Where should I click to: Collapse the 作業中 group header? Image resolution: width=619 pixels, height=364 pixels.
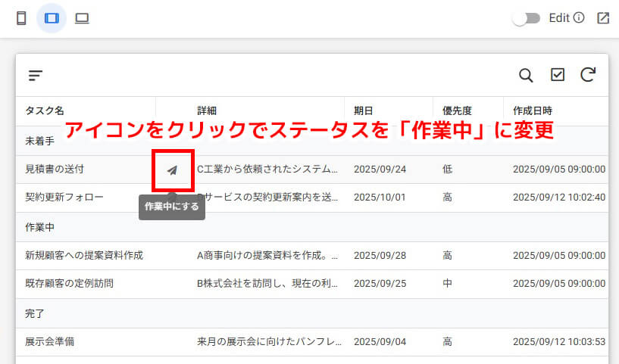pos(39,227)
